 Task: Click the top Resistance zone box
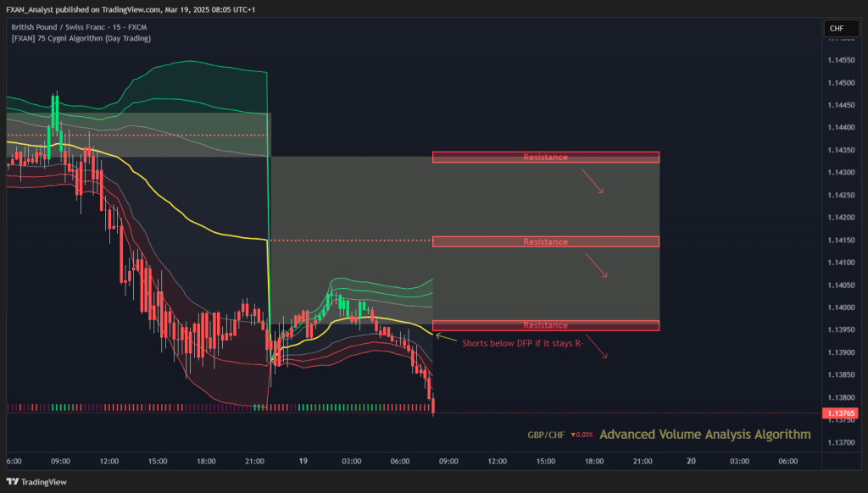[545, 158]
